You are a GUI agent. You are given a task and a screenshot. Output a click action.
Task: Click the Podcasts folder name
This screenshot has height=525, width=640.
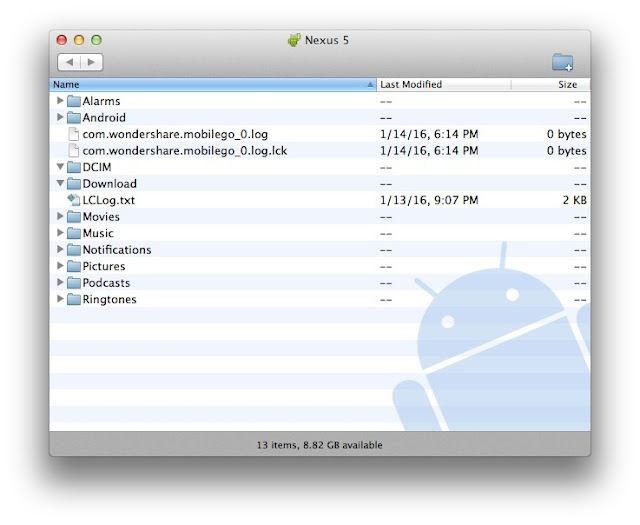106,283
